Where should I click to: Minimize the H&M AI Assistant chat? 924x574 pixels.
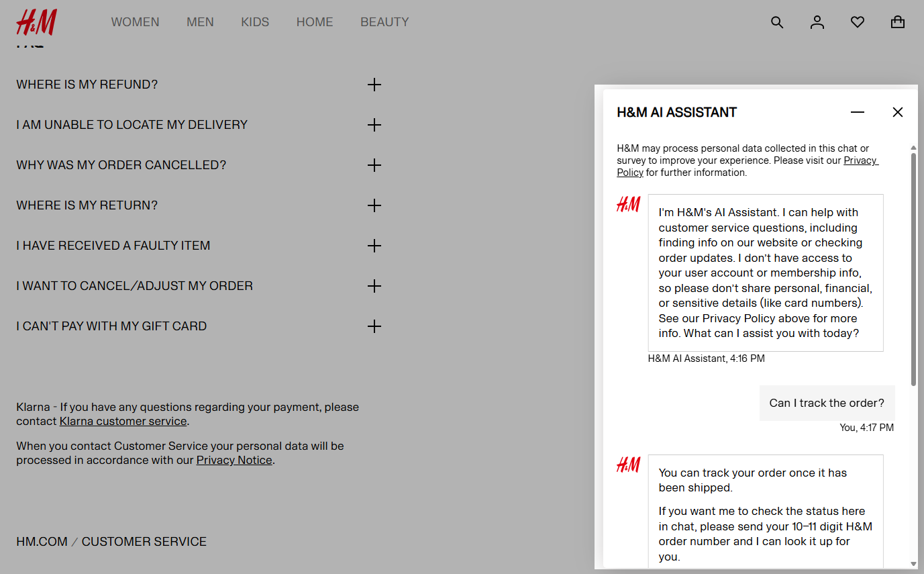858,112
